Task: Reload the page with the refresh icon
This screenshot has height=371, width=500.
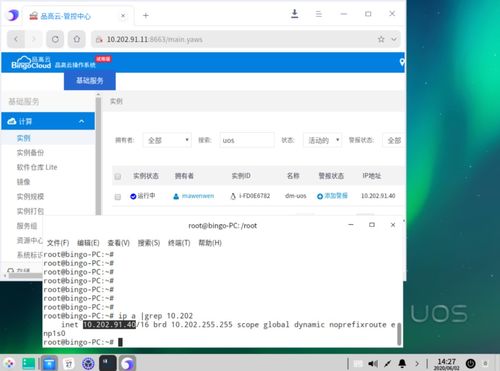Action: coord(55,39)
